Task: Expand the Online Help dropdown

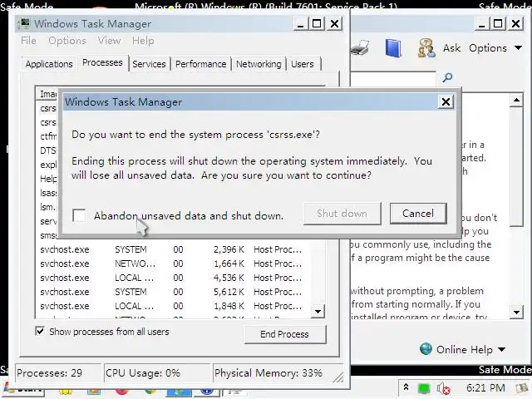Action: 462,349
